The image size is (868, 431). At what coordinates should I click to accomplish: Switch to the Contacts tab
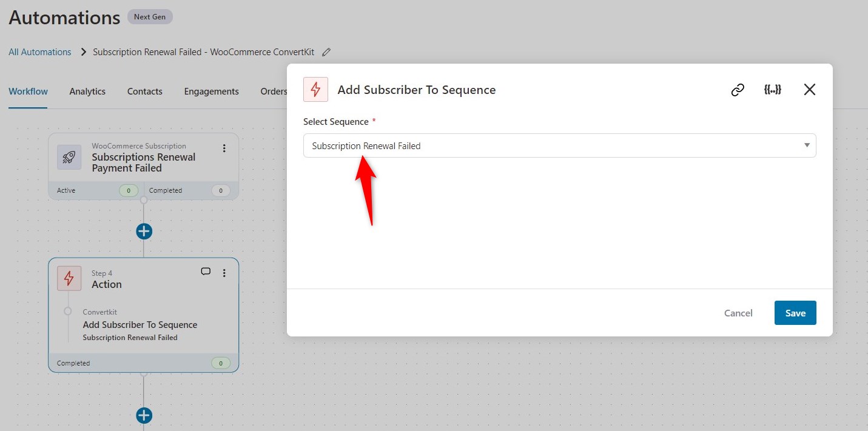click(144, 91)
